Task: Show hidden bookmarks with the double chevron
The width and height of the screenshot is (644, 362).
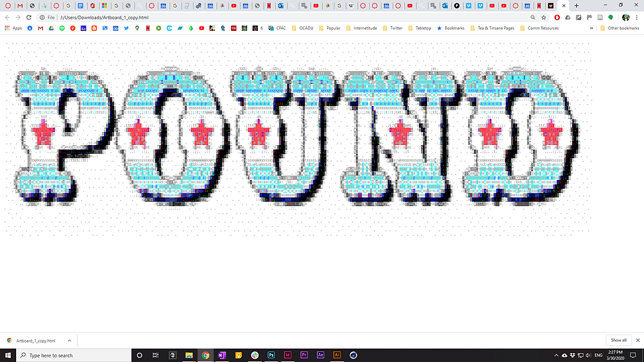Action: click(592, 28)
